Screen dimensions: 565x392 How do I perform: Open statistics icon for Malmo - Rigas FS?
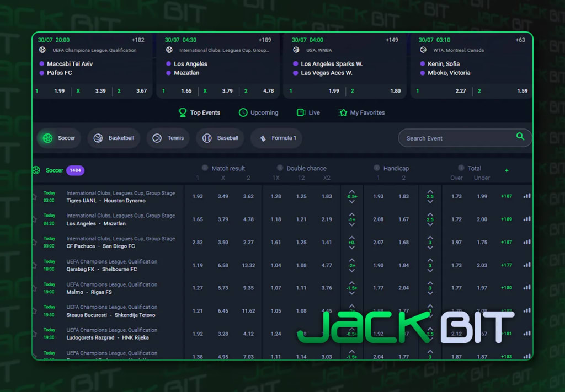click(x=527, y=288)
